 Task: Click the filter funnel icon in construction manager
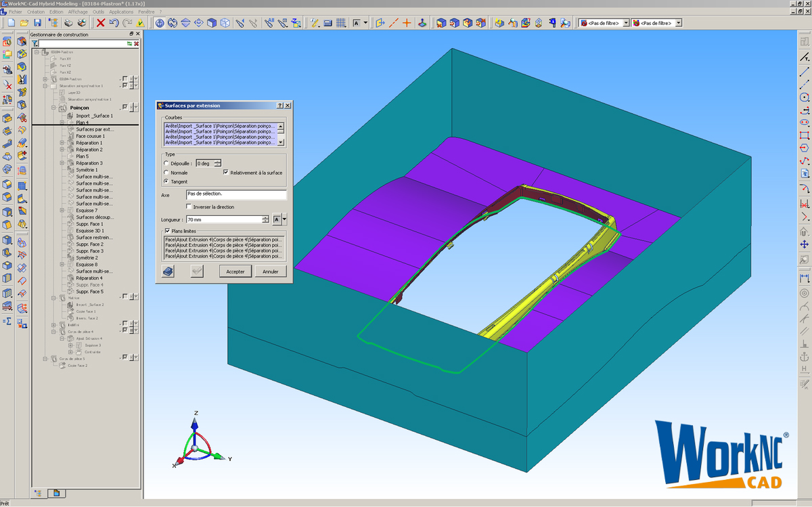[35, 43]
